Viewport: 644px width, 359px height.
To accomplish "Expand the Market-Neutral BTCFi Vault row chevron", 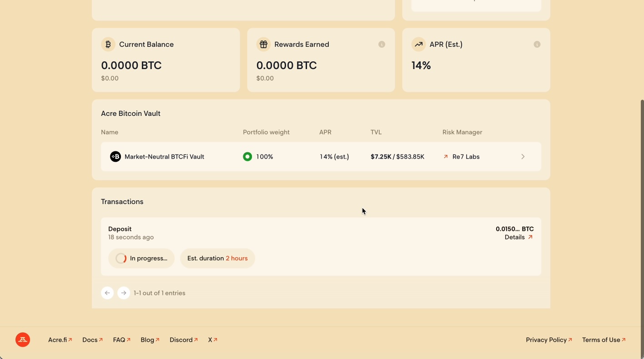I will (523, 157).
